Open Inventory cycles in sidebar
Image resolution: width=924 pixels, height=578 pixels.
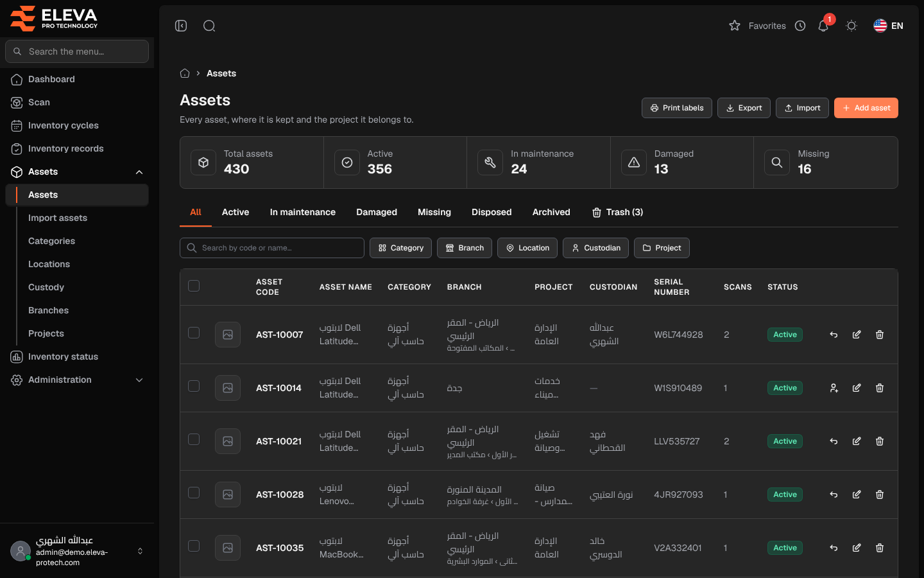77,125
